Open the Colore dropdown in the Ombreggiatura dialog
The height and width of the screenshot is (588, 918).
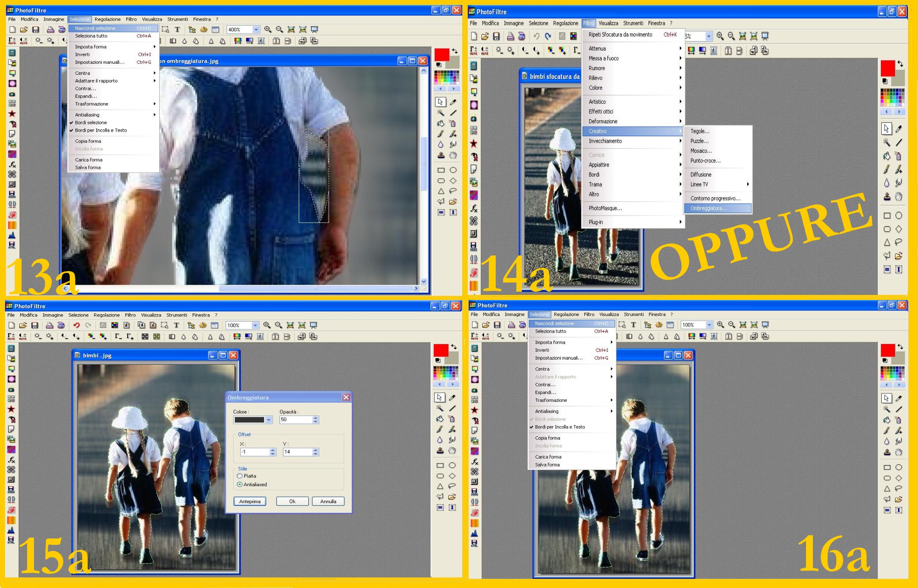pos(269,420)
